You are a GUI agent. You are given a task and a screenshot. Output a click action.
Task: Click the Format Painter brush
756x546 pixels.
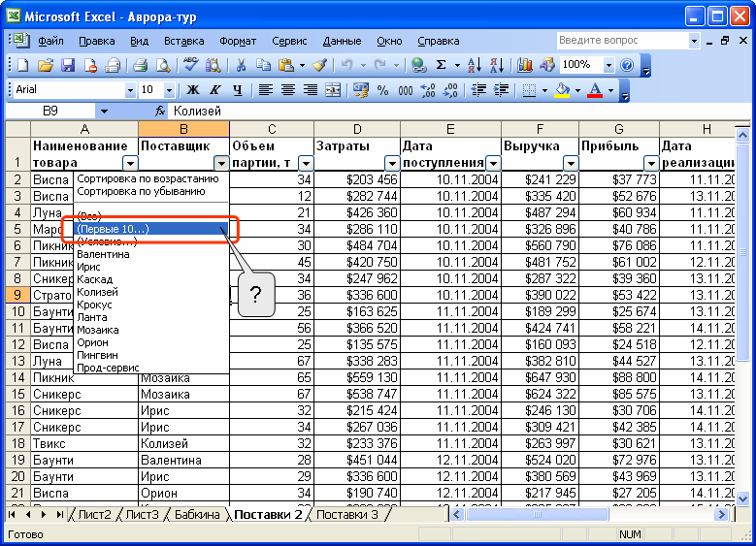[319, 65]
